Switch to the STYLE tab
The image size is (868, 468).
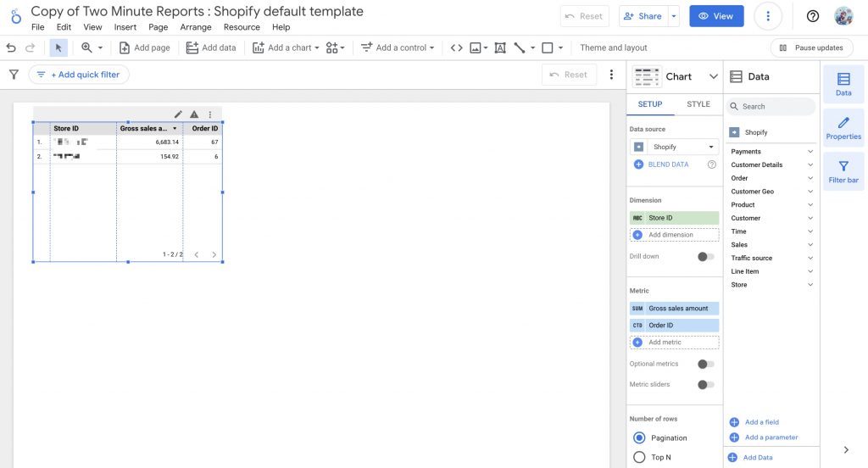pyautogui.click(x=698, y=104)
